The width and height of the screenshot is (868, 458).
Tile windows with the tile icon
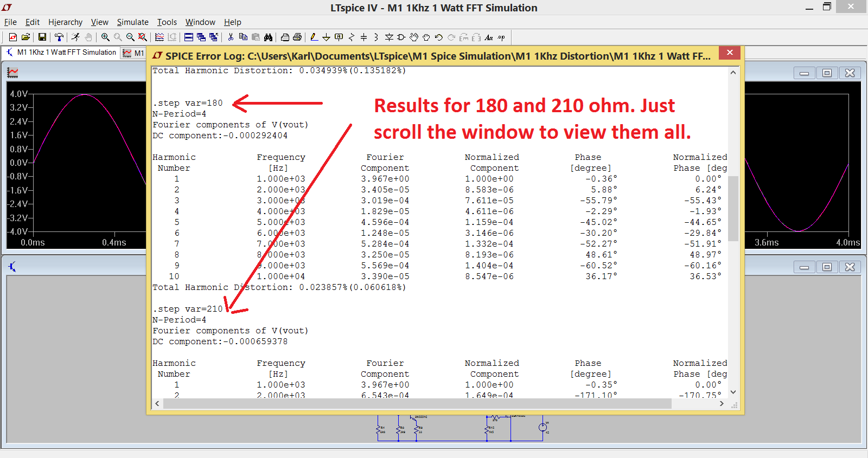tap(189, 37)
